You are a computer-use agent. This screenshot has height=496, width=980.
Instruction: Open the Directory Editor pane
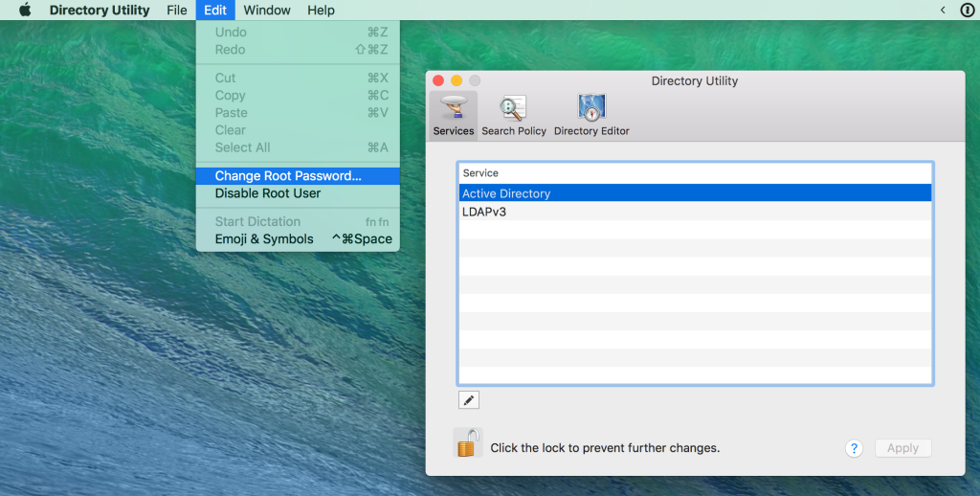click(591, 115)
